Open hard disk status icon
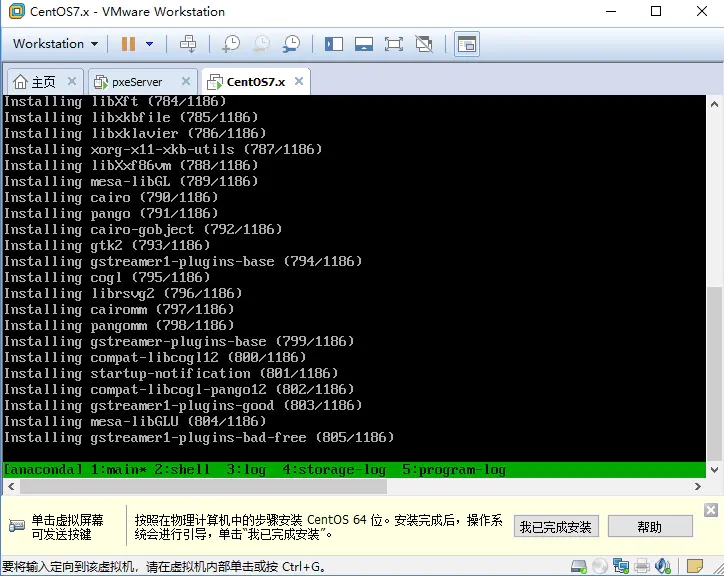 point(579,566)
